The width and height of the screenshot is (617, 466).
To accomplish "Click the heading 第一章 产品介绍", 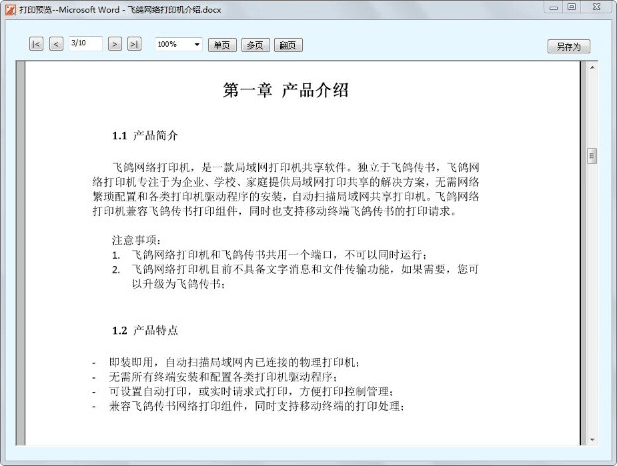I will pyautogui.click(x=286, y=90).
